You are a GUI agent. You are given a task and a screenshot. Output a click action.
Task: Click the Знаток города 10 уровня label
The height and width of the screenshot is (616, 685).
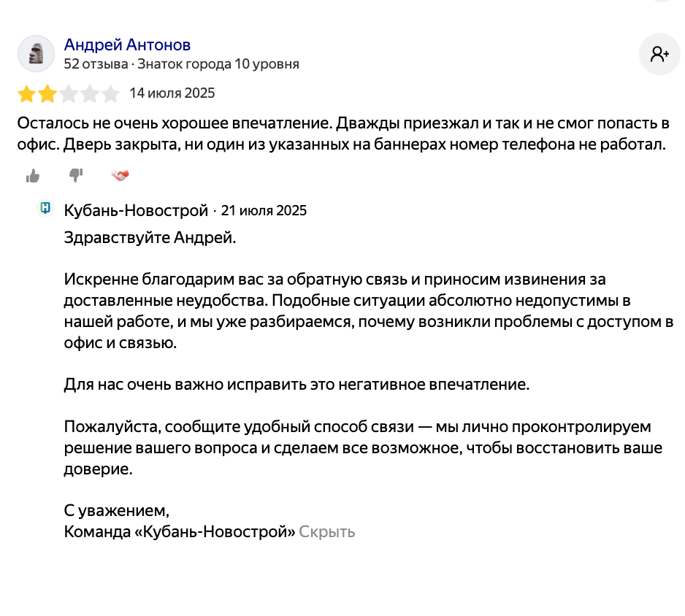218,64
